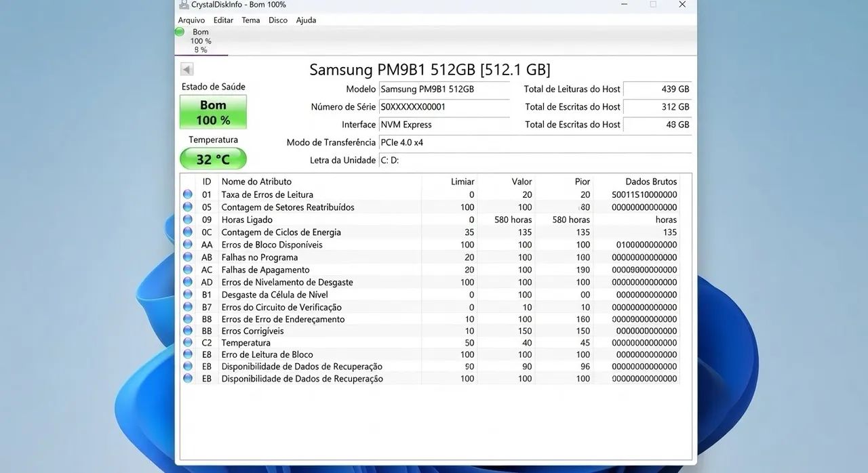Click the Samsung PM9B1 512GB [512.1 GB] heading

click(x=430, y=69)
